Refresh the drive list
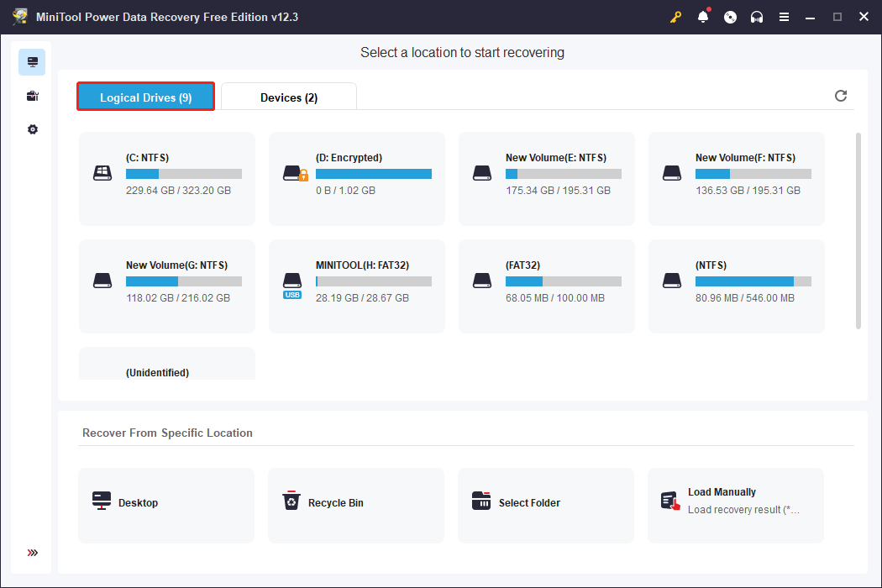 tap(840, 96)
